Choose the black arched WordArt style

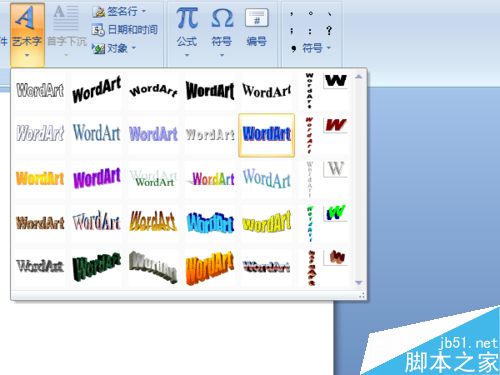[153, 91]
